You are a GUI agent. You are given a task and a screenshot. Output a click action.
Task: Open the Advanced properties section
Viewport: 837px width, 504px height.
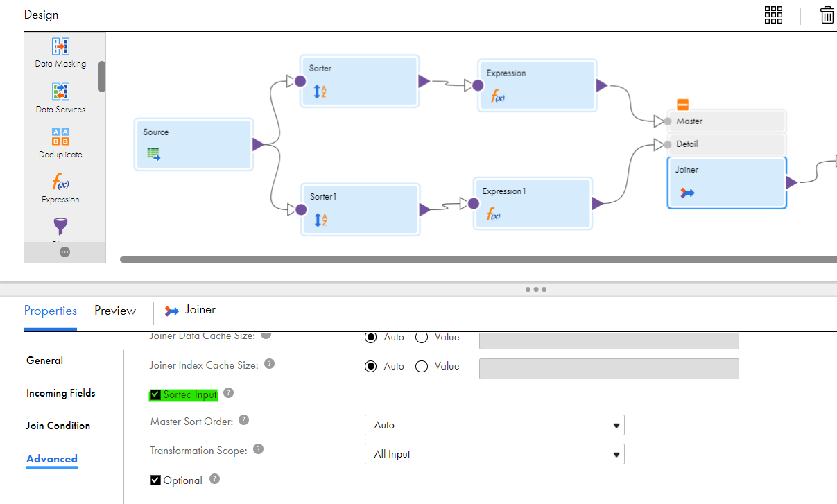(52, 459)
